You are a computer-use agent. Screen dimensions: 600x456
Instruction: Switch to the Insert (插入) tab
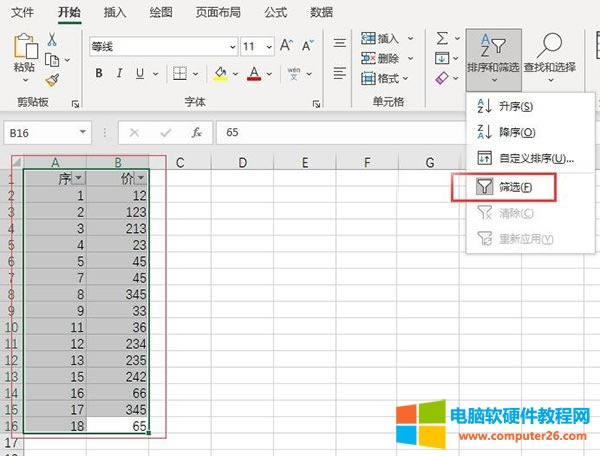point(115,12)
